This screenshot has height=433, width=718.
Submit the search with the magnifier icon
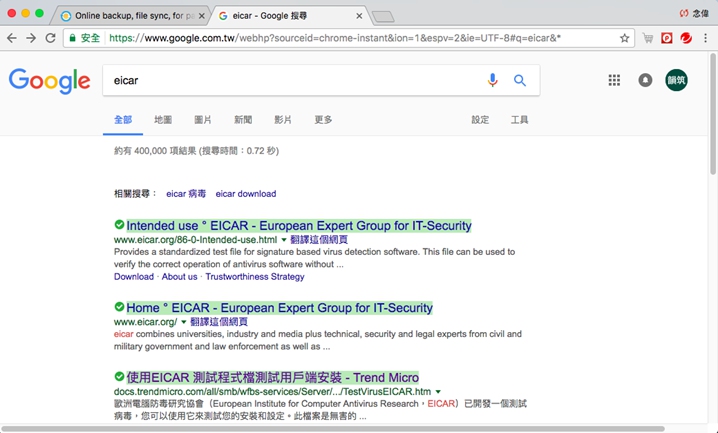tap(519, 81)
